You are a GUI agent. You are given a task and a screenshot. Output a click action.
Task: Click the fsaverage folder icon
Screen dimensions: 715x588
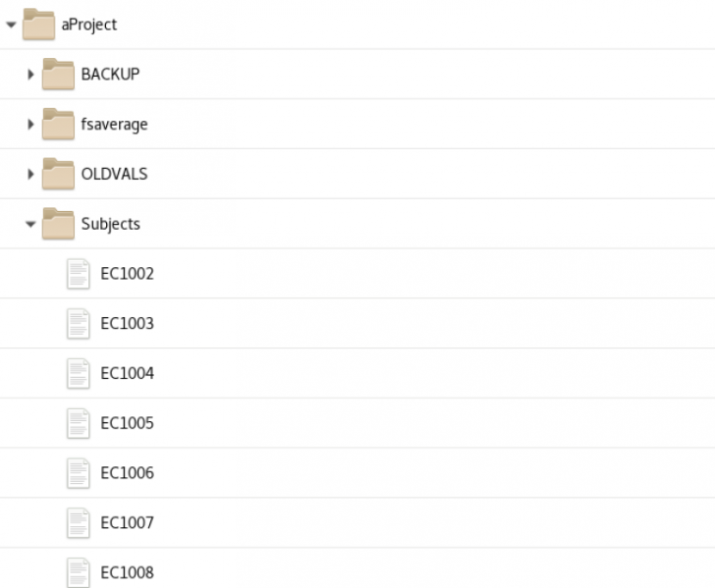59,124
